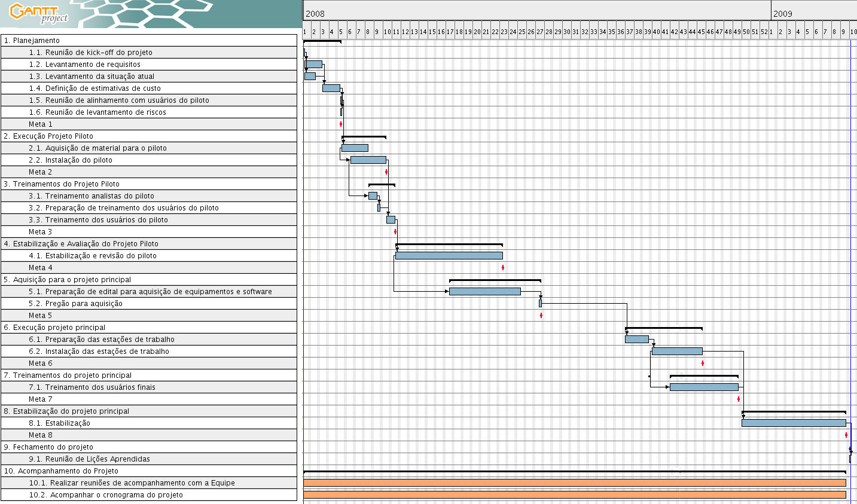Select row '9.1. Reunião de Lições Aprendidas'

tap(149, 459)
